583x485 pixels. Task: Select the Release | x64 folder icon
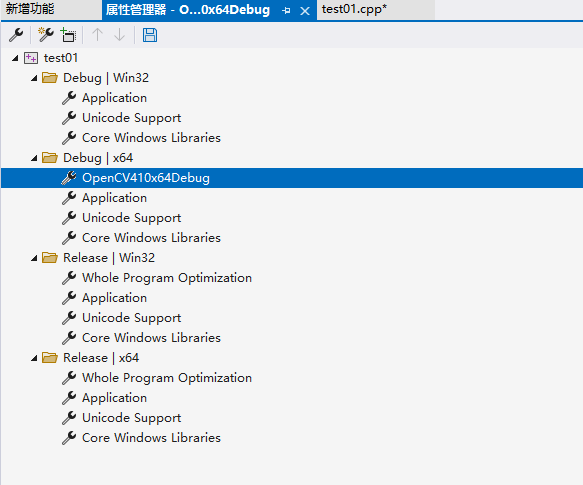click(x=50, y=358)
